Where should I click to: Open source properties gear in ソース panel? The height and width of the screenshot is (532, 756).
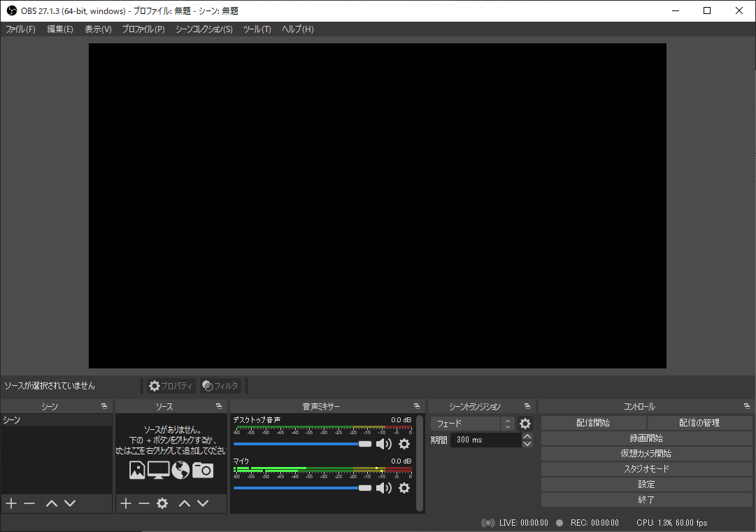(x=162, y=503)
